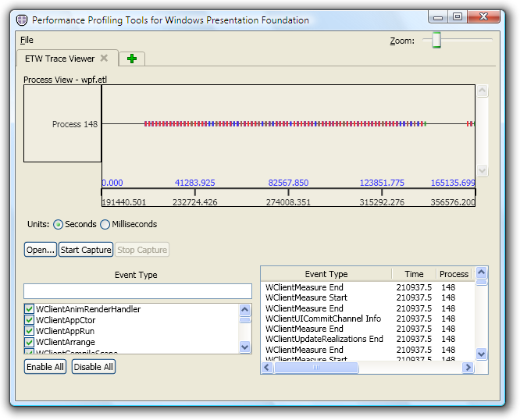Close the ETW Trace Viewer tab
Image resolution: width=520 pixels, height=420 pixels.
104,58
